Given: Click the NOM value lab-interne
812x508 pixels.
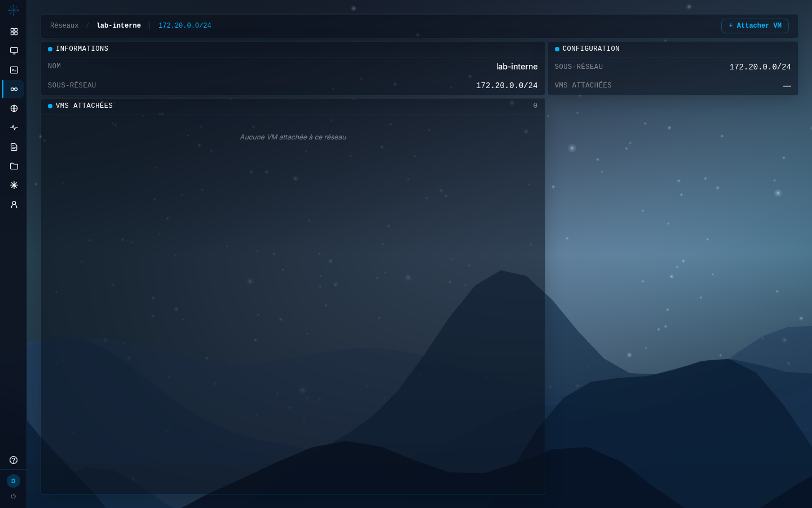Looking at the screenshot, I should [517, 67].
